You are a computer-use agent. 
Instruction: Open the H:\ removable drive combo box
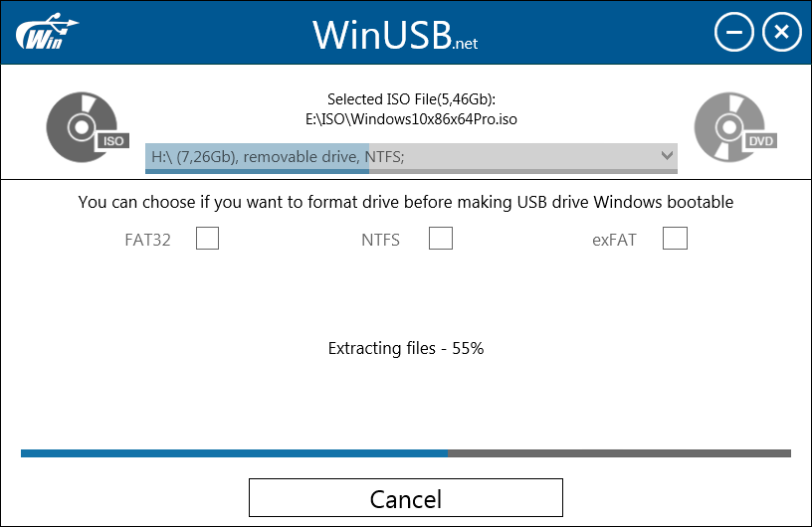point(411,158)
